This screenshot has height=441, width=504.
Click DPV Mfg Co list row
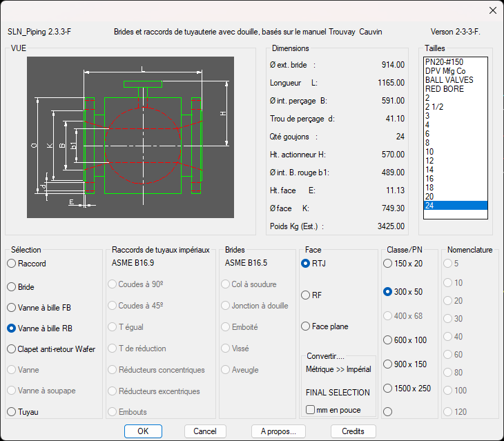tap(456, 71)
